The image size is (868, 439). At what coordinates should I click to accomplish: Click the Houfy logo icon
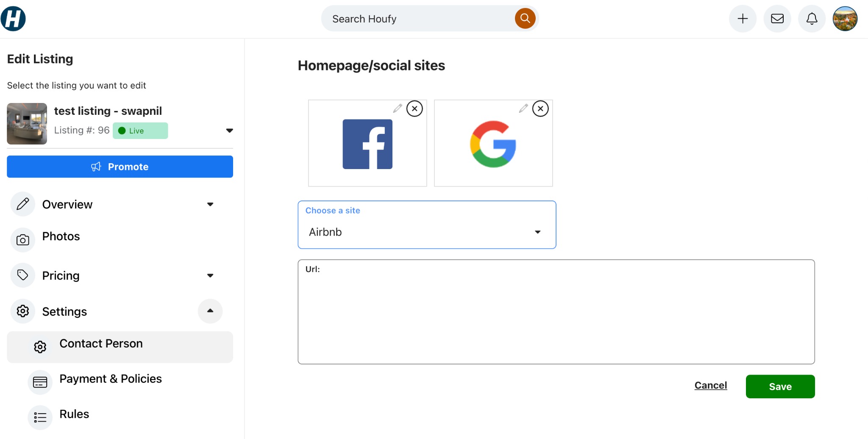tap(13, 19)
